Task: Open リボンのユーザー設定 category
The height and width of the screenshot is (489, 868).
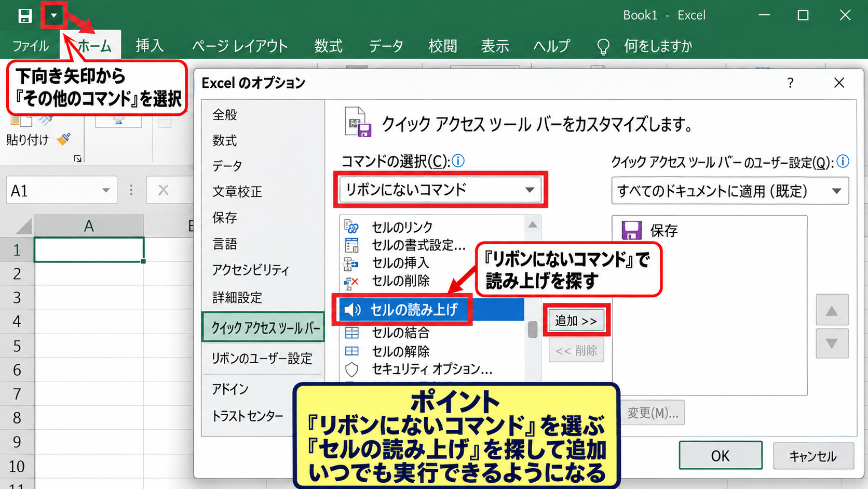Action: click(263, 359)
